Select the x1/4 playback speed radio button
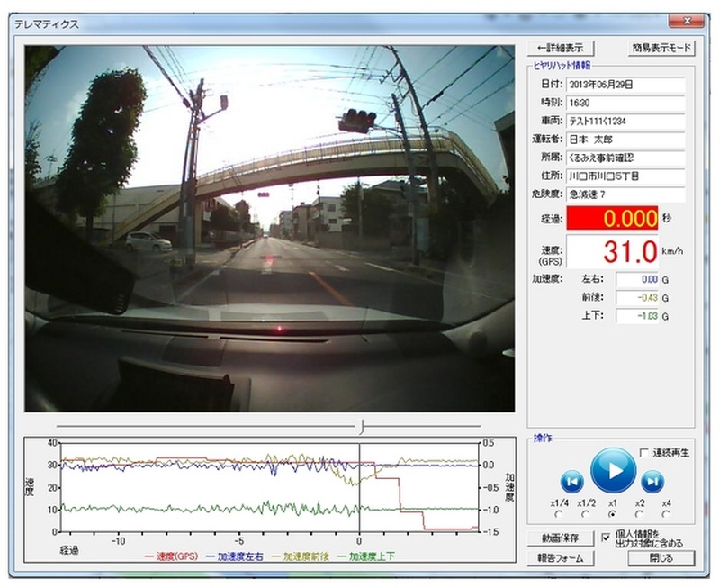The image size is (720, 588). coord(561,514)
